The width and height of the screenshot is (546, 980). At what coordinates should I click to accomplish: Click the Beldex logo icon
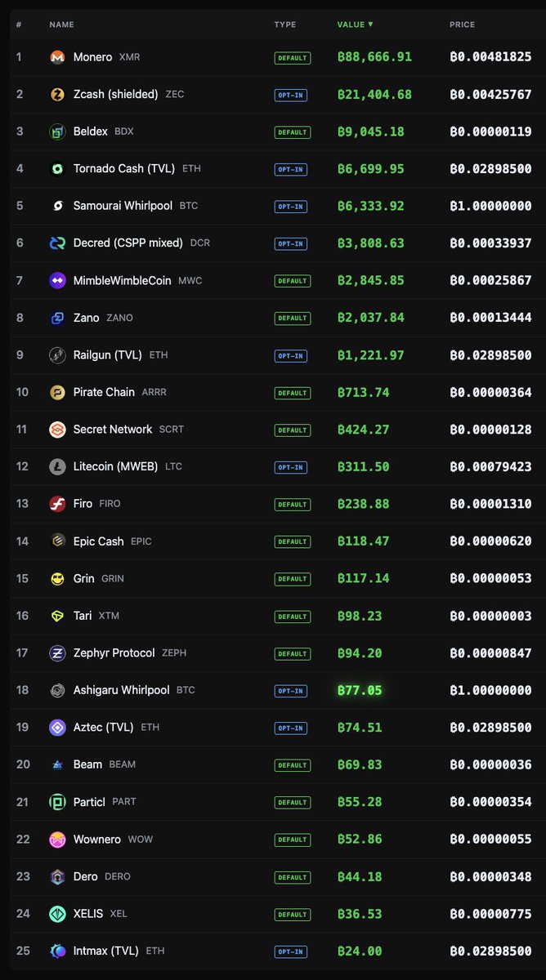tap(57, 131)
